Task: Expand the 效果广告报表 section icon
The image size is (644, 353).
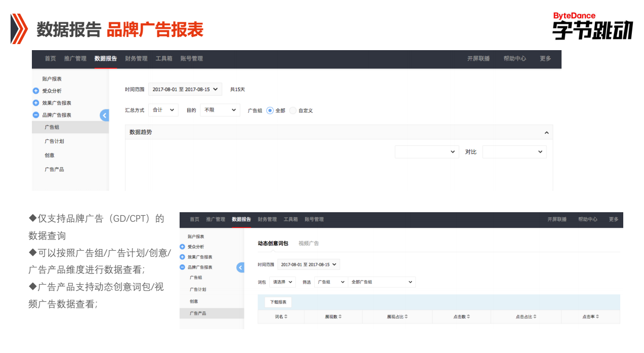Action: pos(36,103)
